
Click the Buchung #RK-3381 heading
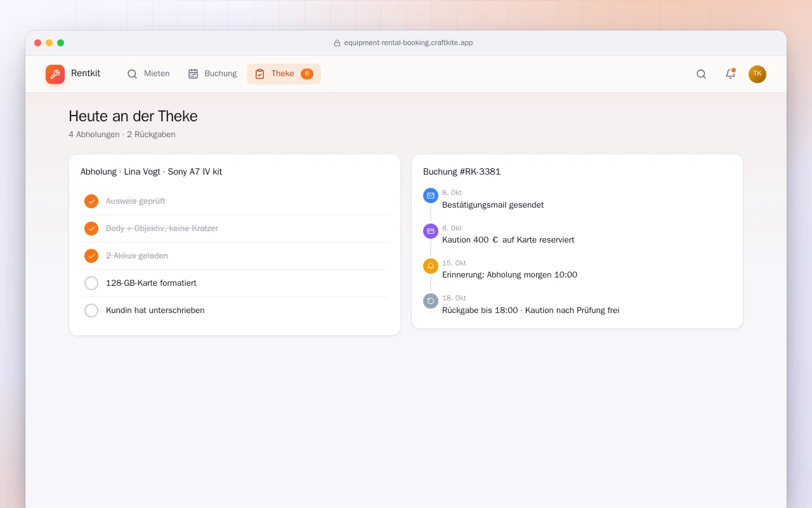pos(462,171)
